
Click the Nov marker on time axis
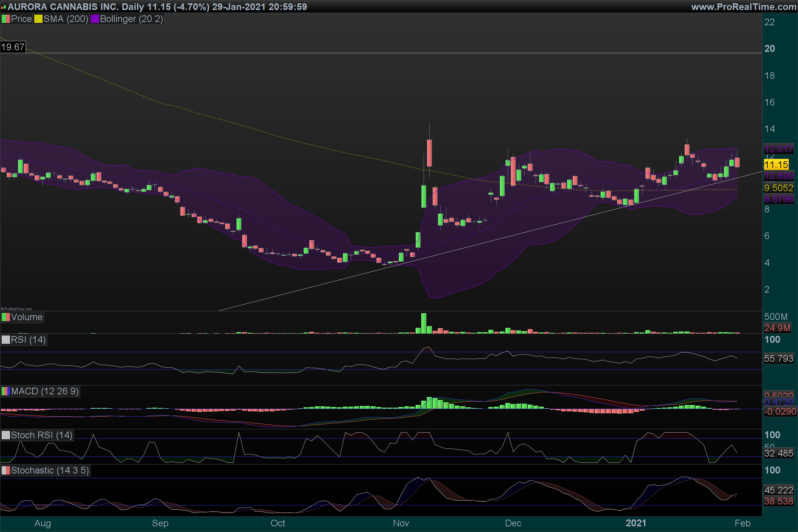click(401, 523)
